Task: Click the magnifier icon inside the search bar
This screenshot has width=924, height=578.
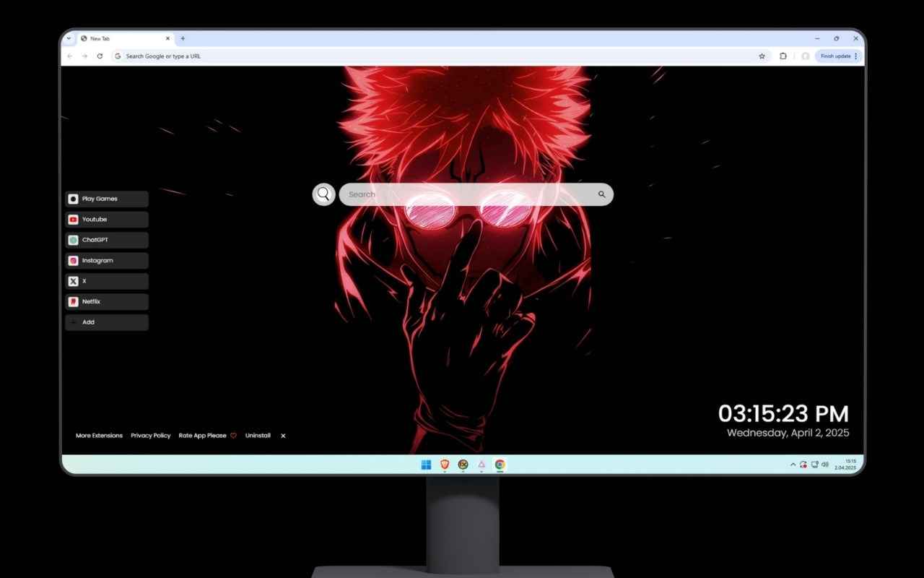Action: pos(601,194)
